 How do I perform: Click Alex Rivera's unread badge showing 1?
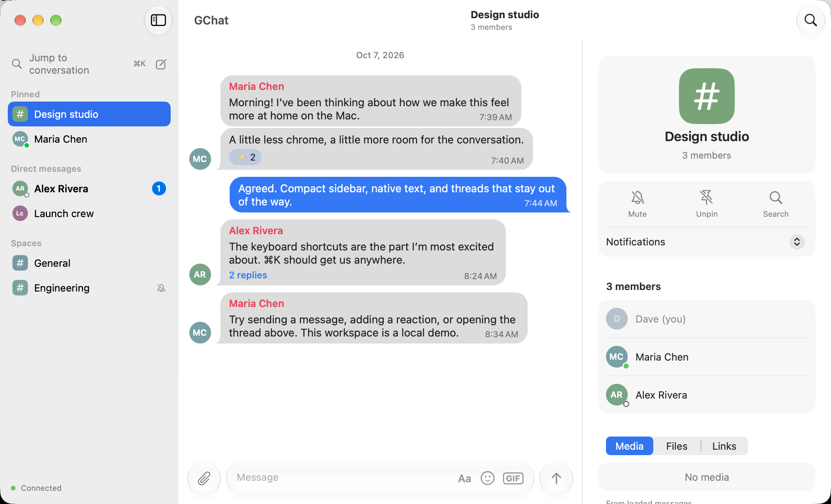159,189
